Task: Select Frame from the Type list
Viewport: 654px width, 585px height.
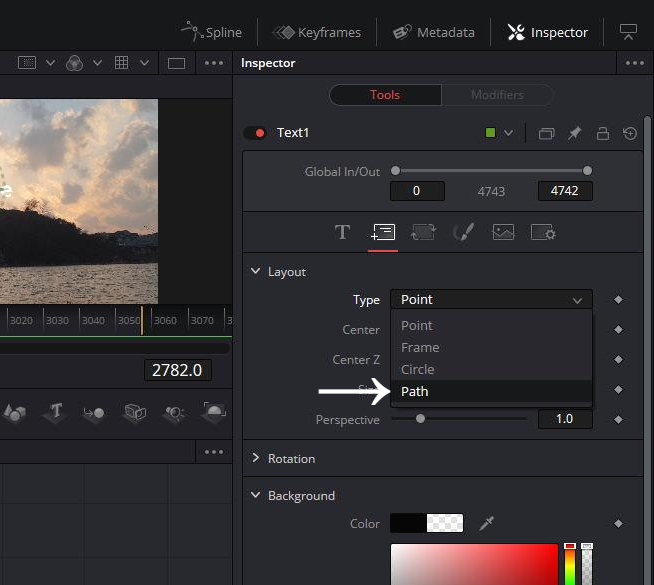Action: 491,348
